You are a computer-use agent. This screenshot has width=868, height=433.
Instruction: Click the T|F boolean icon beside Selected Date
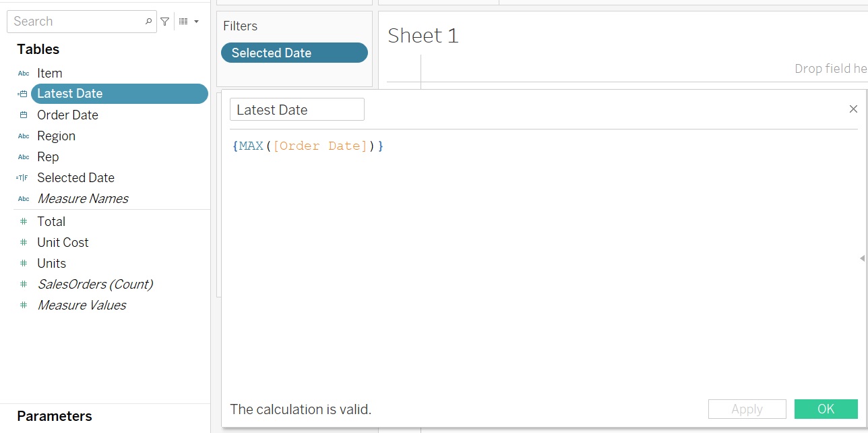22,178
